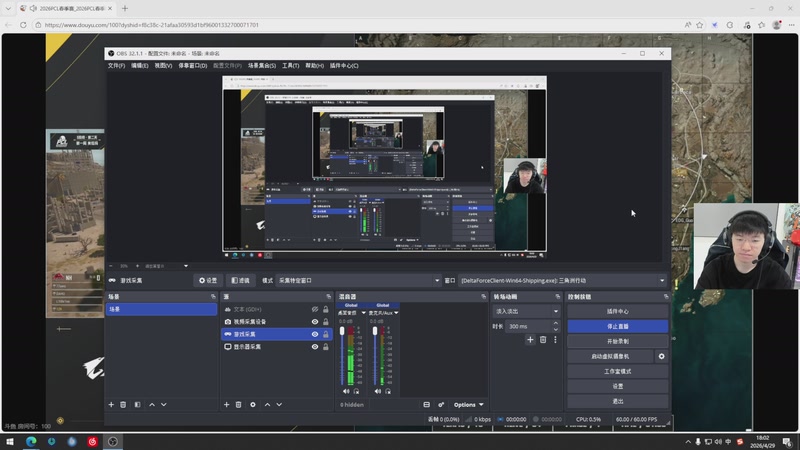Hide the 显示器采集 source eye icon
Image resolution: width=800 pixels, height=450 pixels.
[x=315, y=347]
